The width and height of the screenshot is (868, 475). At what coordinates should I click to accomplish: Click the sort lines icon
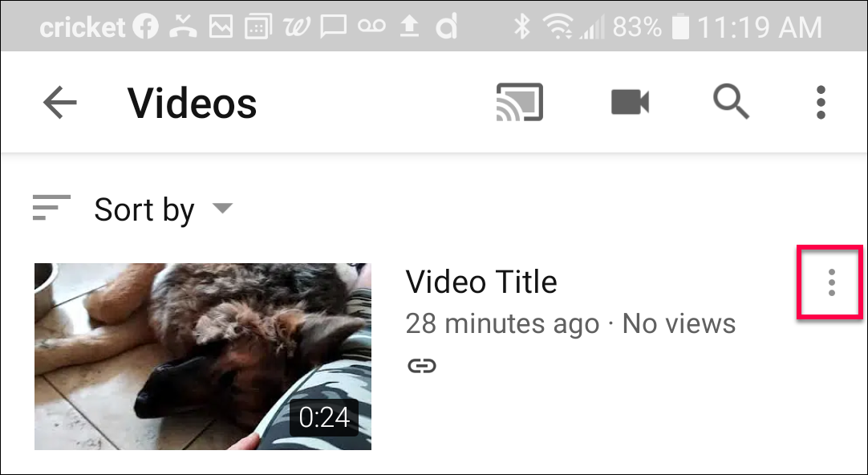(x=51, y=208)
